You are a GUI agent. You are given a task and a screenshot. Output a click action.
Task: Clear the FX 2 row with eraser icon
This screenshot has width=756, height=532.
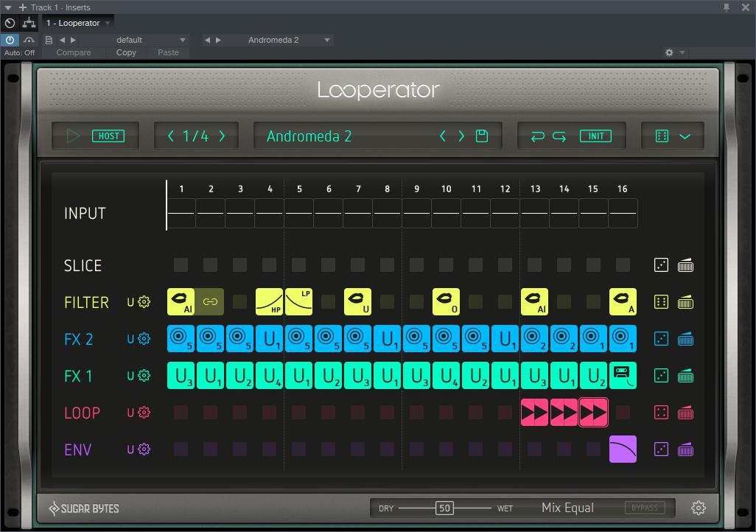click(685, 339)
